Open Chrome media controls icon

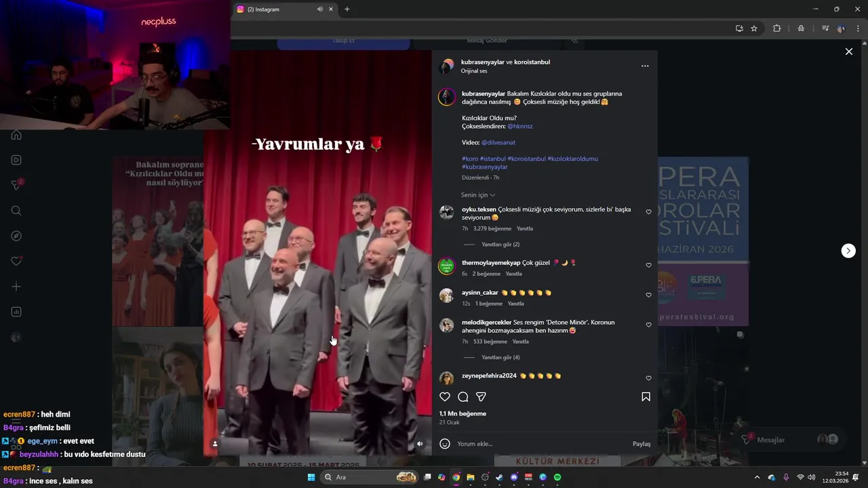(x=825, y=28)
